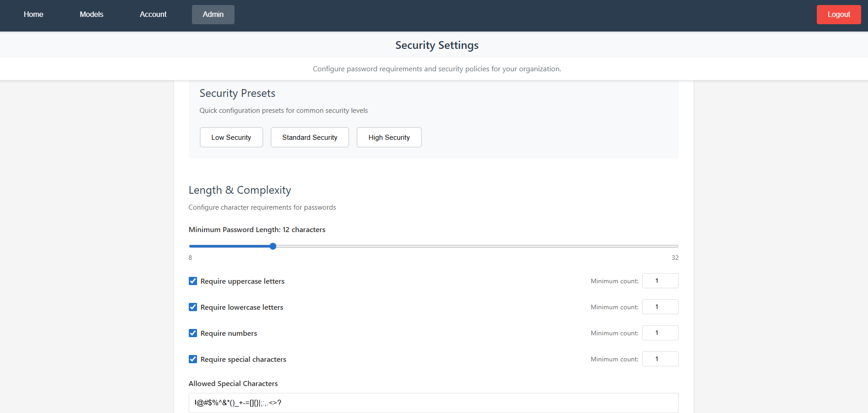The width and height of the screenshot is (868, 413).
Task: Apply the High Security preset
Action: (389, 137)
